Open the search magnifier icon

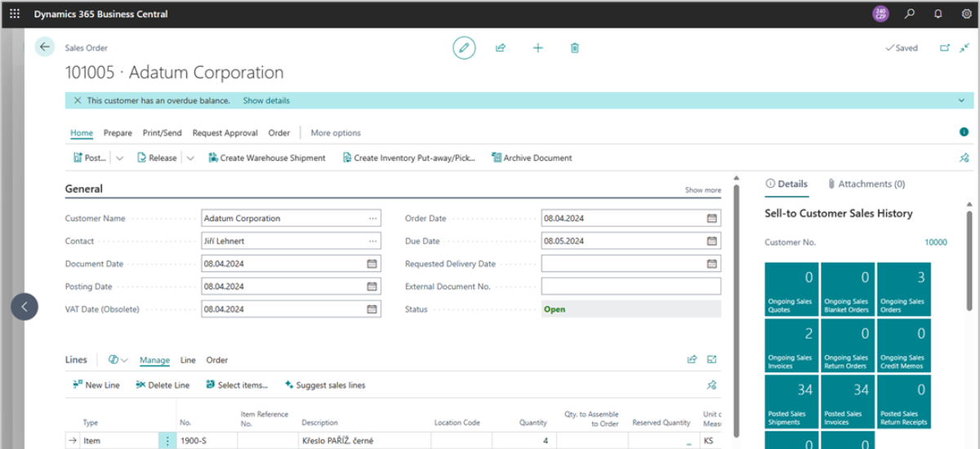910,14
